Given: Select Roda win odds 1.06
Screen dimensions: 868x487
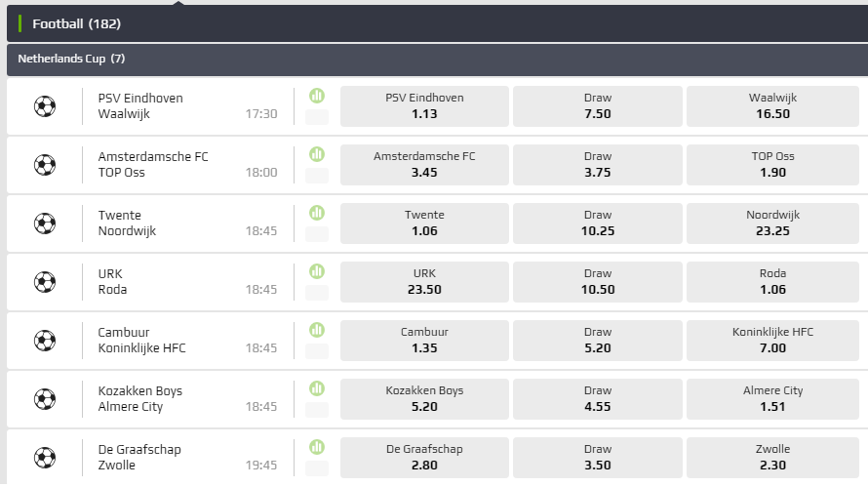Looking at the screenshot, I should [x=770, y=281].
